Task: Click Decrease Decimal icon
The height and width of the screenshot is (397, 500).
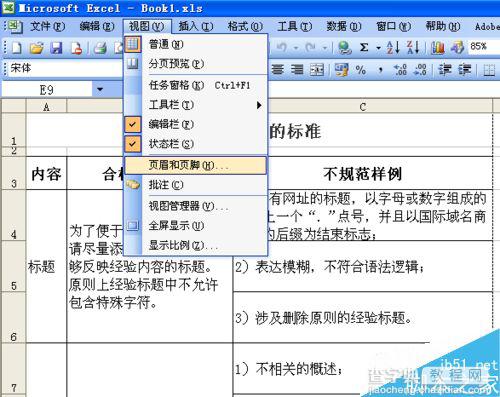Action: (x=420, y=69)
